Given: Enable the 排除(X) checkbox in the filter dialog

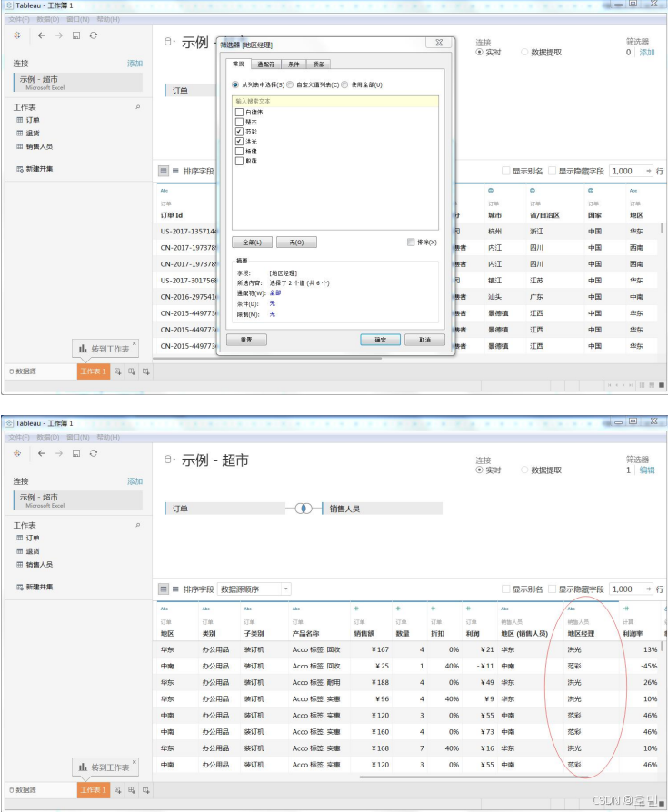Looking at the screenshot, I should (411, 242).
